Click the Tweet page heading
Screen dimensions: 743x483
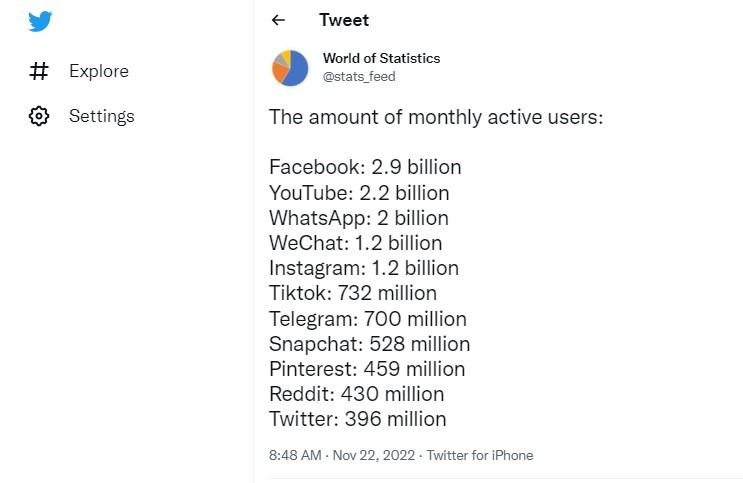tap(344, 20)
